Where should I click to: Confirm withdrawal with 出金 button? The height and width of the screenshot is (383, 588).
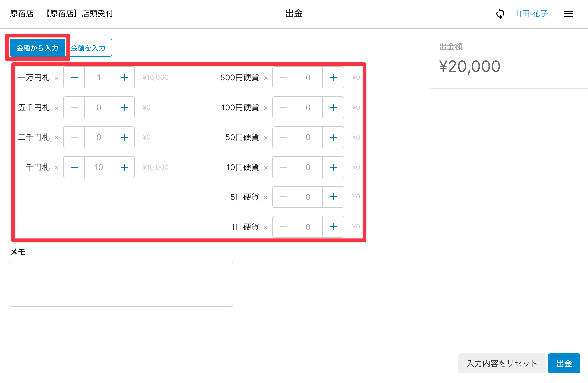[x=564, y=363]
